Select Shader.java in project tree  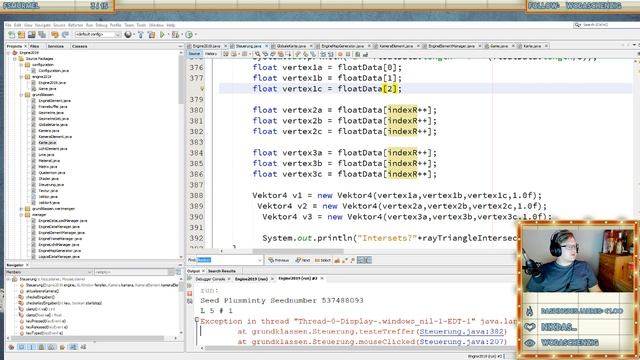[x=49, y=179]
